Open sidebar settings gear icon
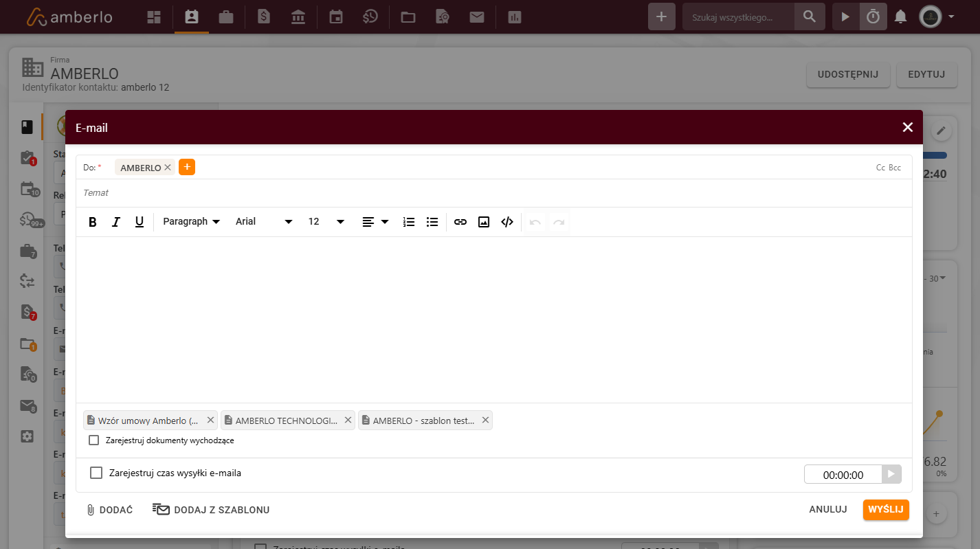The image size is (980, 549). [x=27, y=436]
